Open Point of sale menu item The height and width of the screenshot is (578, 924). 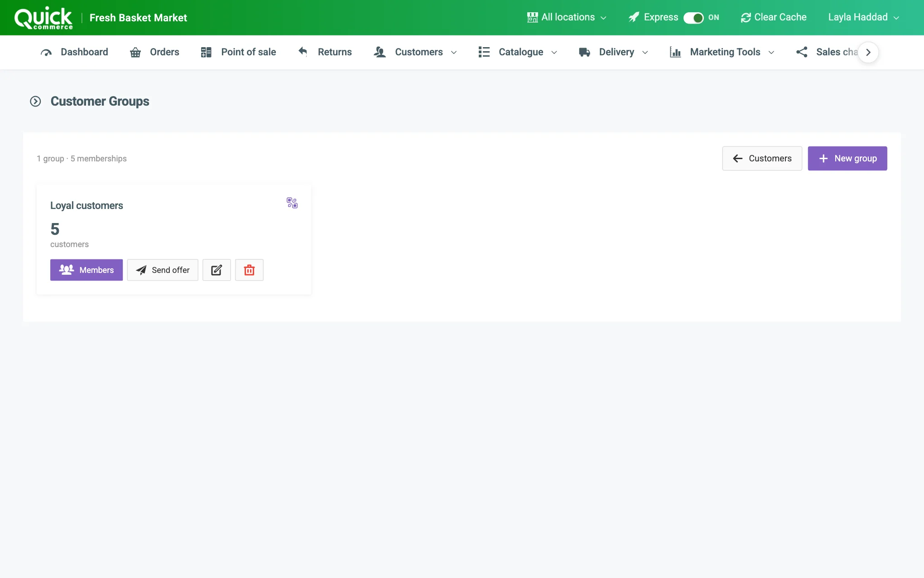[x=238, y=52]
